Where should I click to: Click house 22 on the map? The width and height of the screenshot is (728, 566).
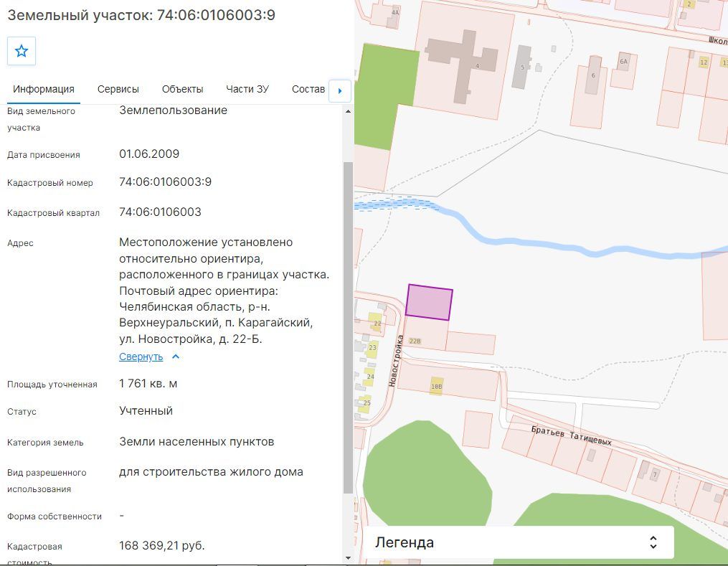coord(376,322)
